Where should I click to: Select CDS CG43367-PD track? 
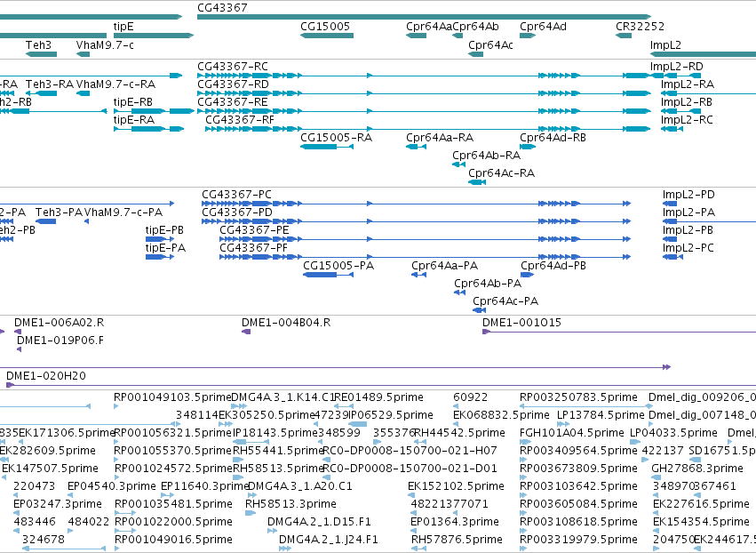point(416,221)
